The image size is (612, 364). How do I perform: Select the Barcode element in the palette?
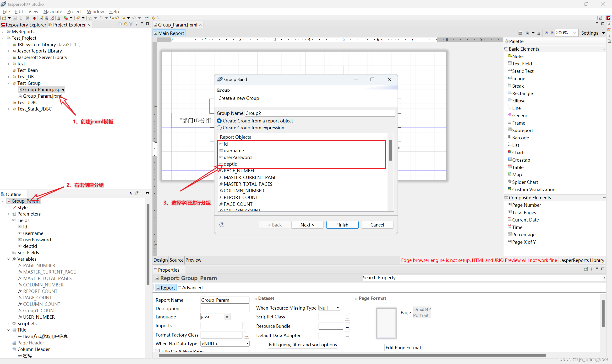520,137
